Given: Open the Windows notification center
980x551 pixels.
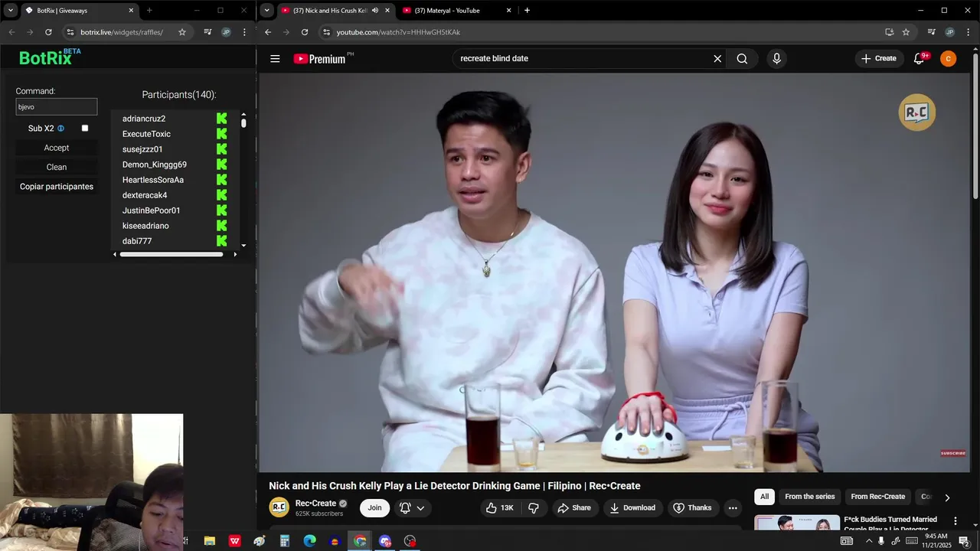Looking at the screenshot, I should pyautogui.click(x=964, y=541).
